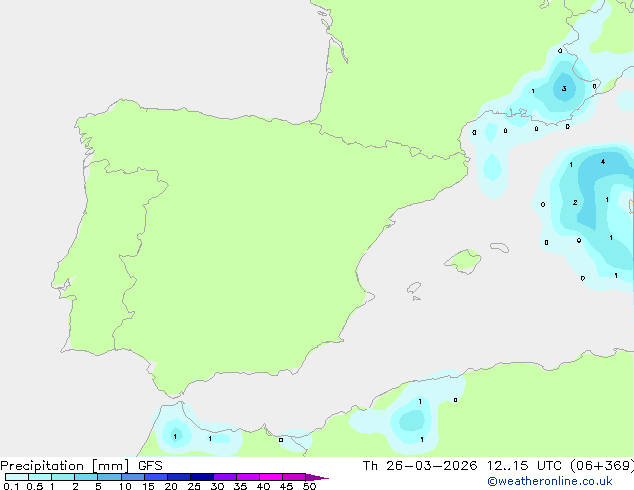
Task: Click the '50' legend scale label
Action: (309, 486)
